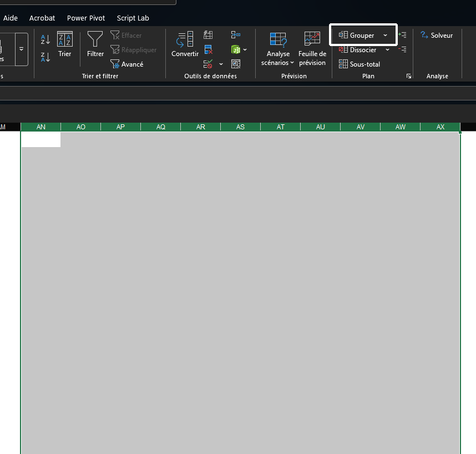Click the Grouper button
This screenshot has width=476, height=454.
[357, 36]
